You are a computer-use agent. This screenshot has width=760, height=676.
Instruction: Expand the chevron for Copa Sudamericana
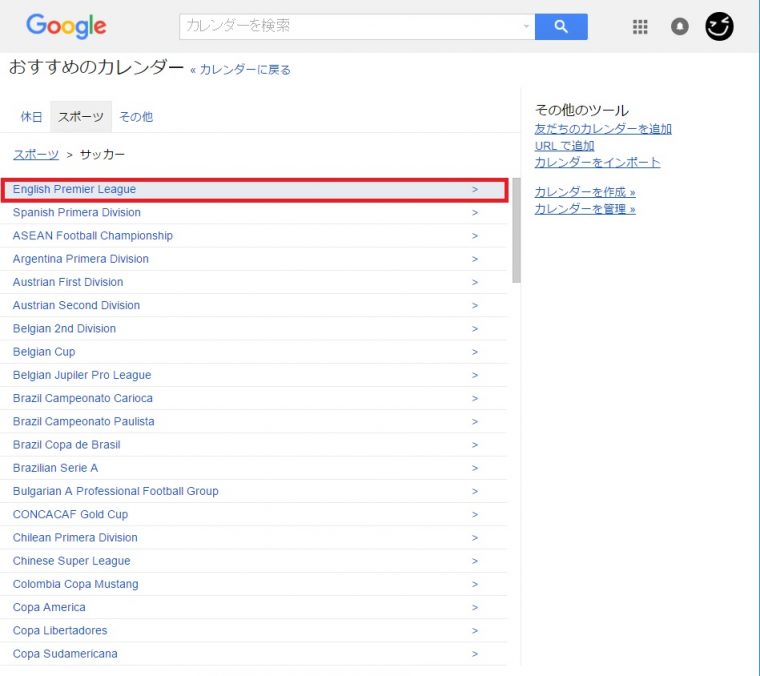point(475,655)
